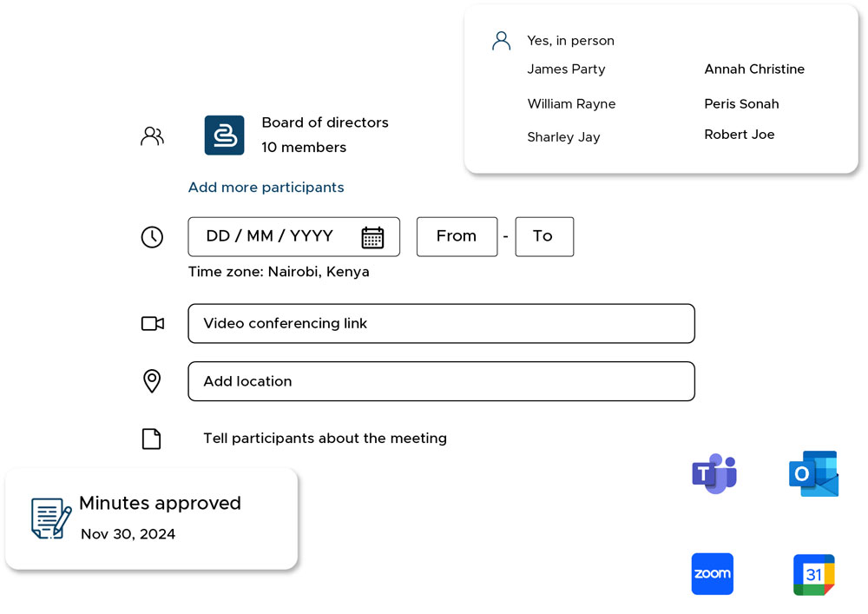Select attendee Annah Christine
Image resolution: width=868 pixels, height=614 pixels.
point(754,69)
